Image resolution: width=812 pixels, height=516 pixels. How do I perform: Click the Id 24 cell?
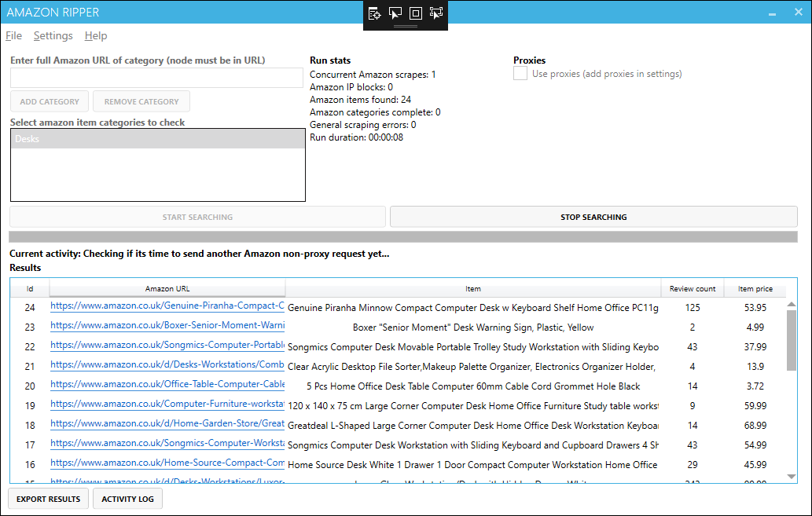pos(30,307)
